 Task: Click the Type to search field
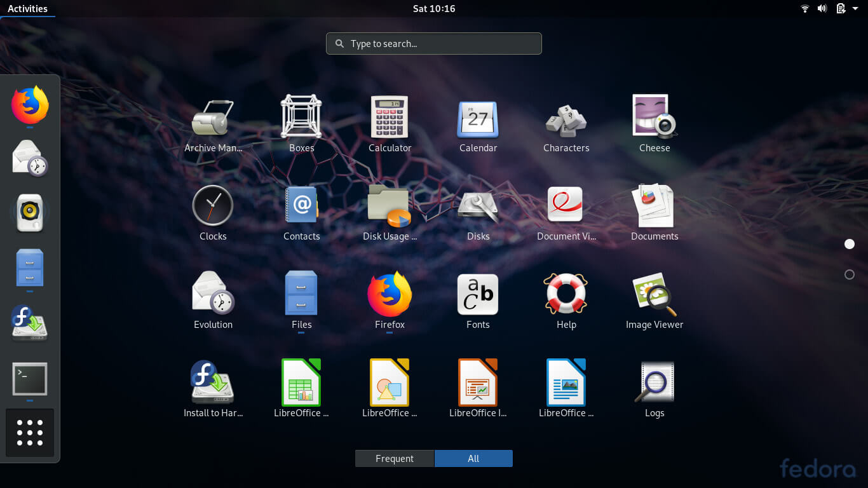pyautogui.click(x=434, y=43)
